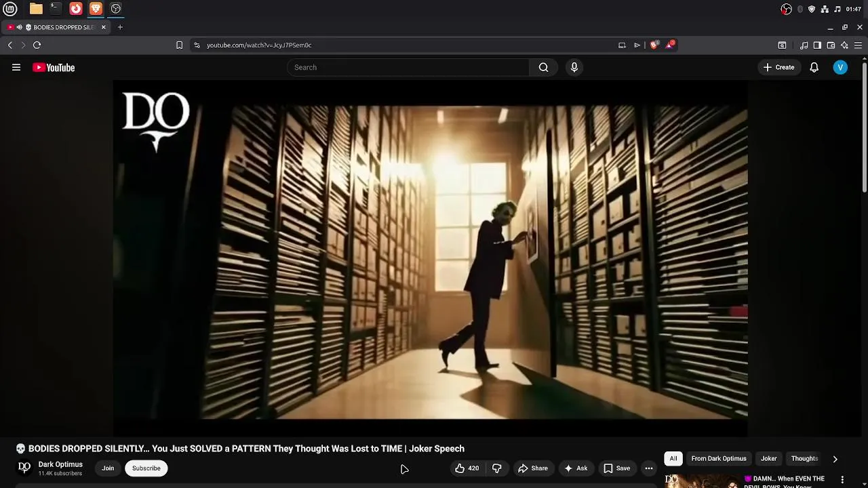Open the browser main hamburger menu
The height and width of the screenshot is (488, 868).
click(x=858, y=45)
